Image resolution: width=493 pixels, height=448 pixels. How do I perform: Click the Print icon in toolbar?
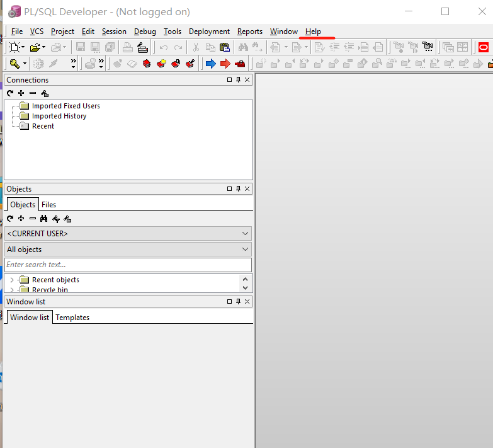click(127, 47)
